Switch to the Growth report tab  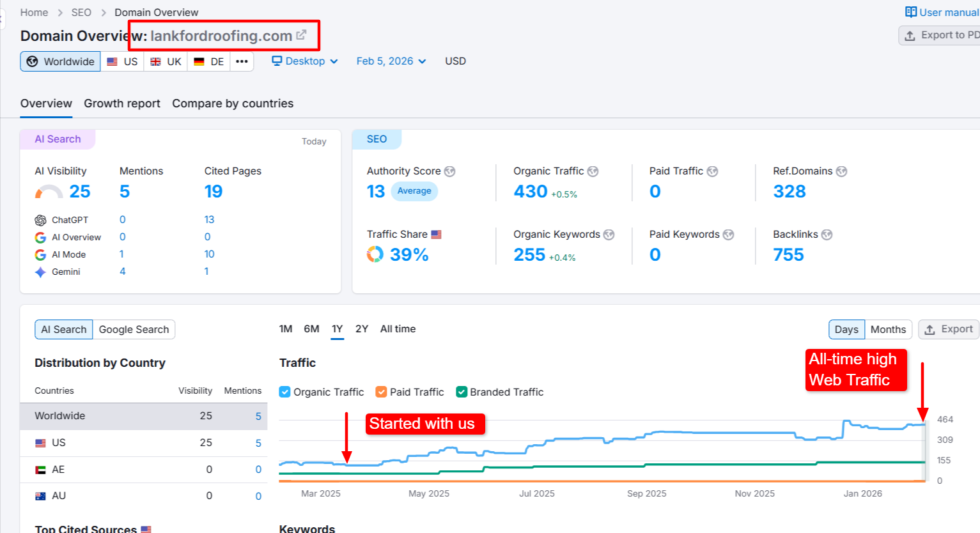(x=121, y=103)
